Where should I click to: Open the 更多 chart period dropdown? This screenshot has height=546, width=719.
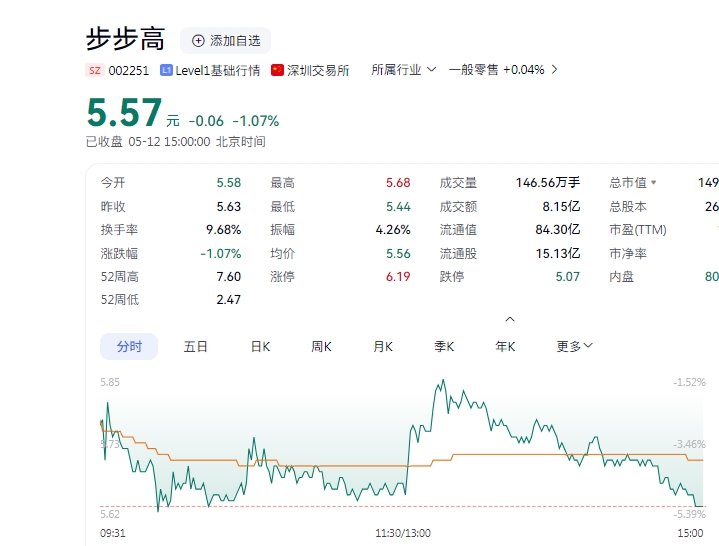pos(575,346)
